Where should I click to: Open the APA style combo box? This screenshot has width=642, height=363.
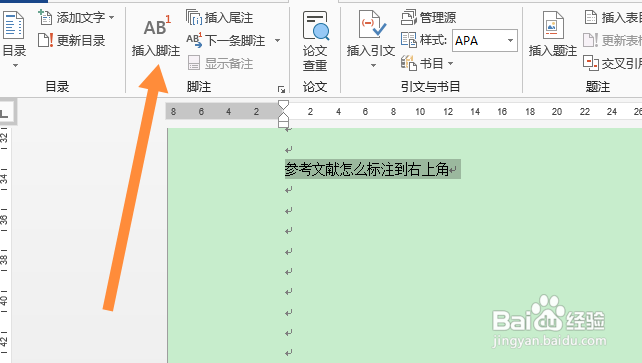coord(485,41)
